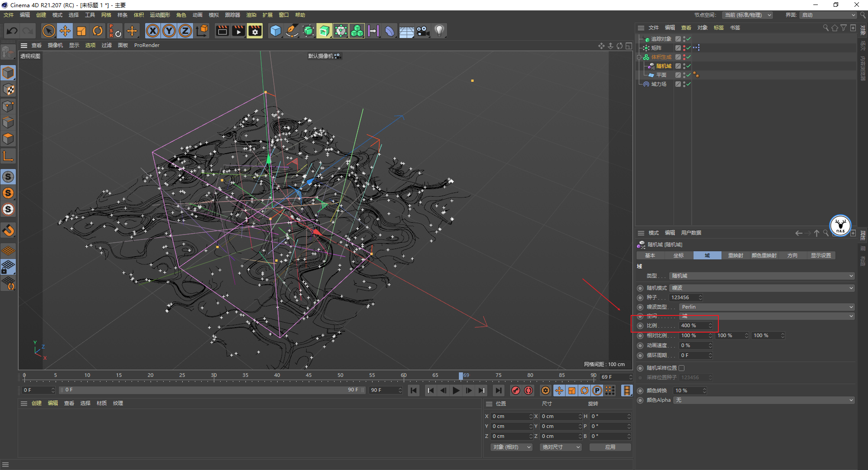Open the 运动图形 menu
This screenshot has height=470, width=868.
160,15
